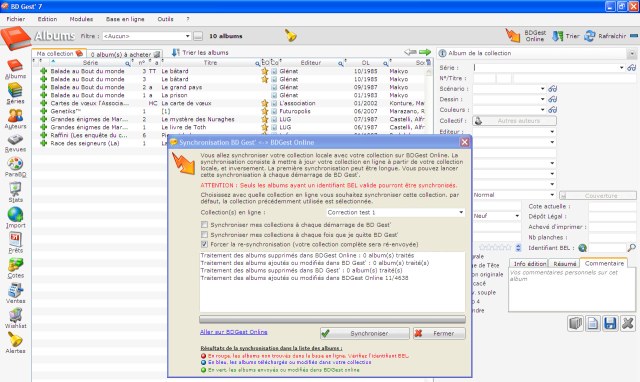Viewport: 640px width, 382px height.
Task: Click the green next arrow above list
Action: point(425,52)
